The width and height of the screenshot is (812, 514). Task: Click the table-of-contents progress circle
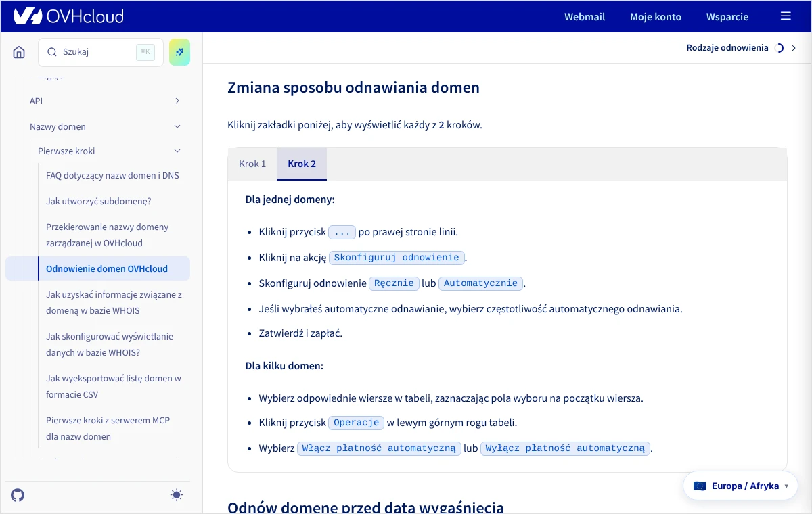[779, 48]
